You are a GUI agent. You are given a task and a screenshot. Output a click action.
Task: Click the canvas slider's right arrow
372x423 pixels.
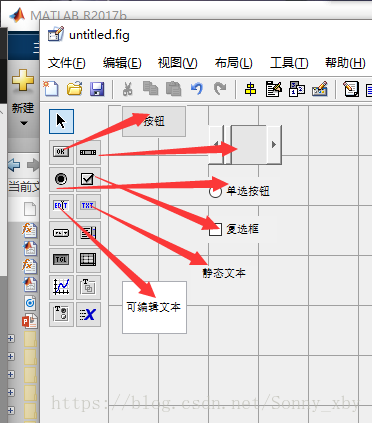(274, 145)
